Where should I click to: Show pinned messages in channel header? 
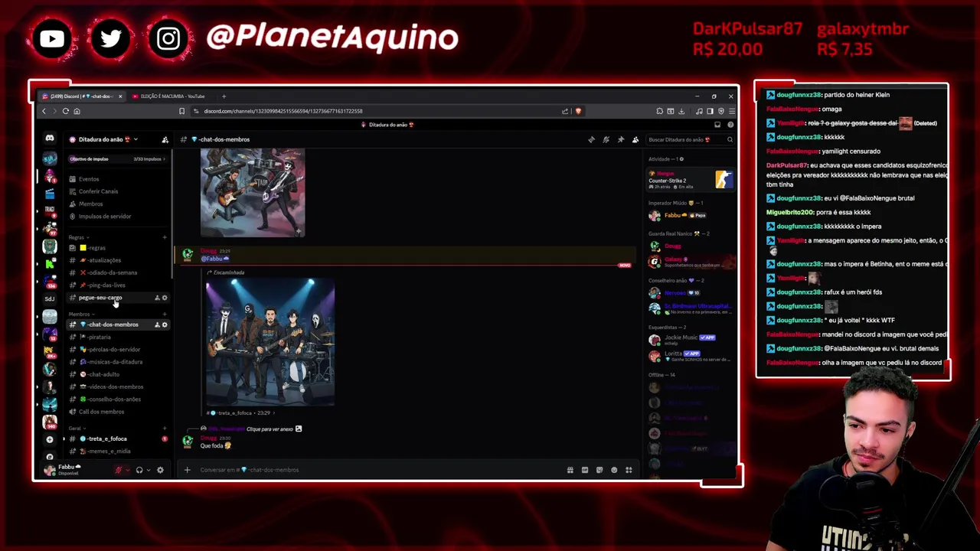pyautogui.click(x=620, y=139)
